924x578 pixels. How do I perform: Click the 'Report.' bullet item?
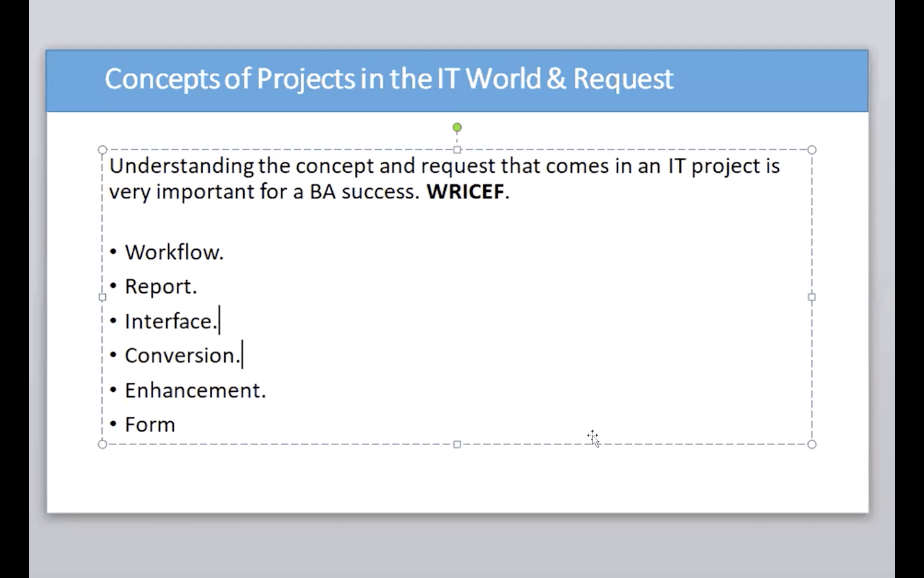(160, 286)
